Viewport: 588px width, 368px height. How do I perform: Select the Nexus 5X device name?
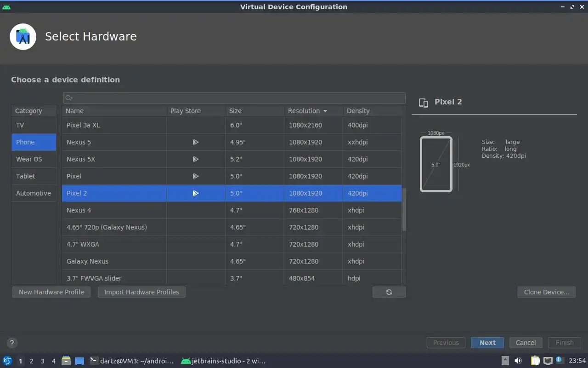(x=81, y=159)
